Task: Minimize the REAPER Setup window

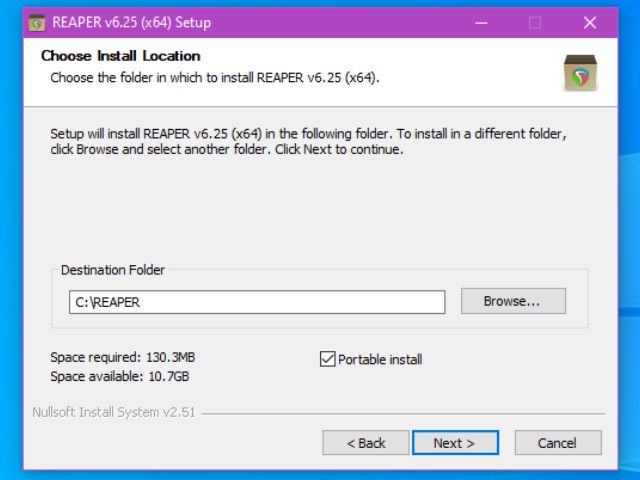Action: point(481,23)
